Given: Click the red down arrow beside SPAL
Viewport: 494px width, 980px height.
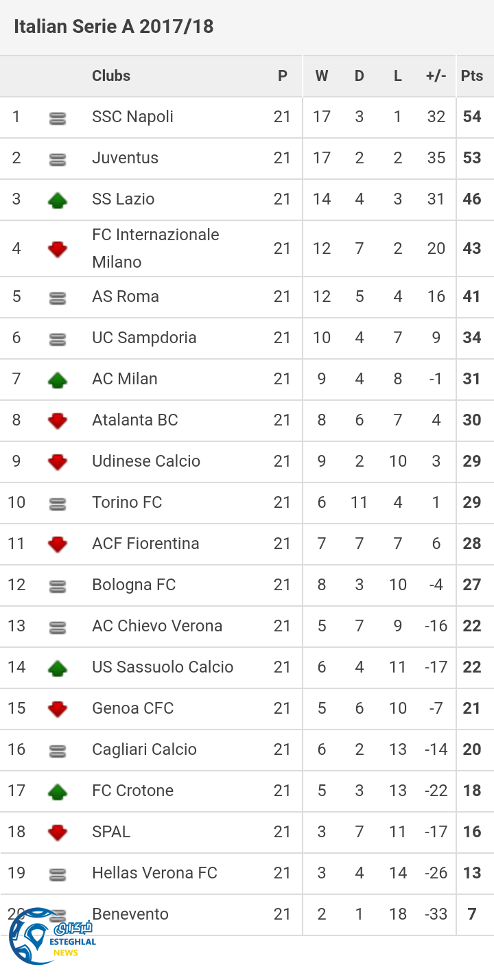Looking at the screenshot, I should [58, 832].
